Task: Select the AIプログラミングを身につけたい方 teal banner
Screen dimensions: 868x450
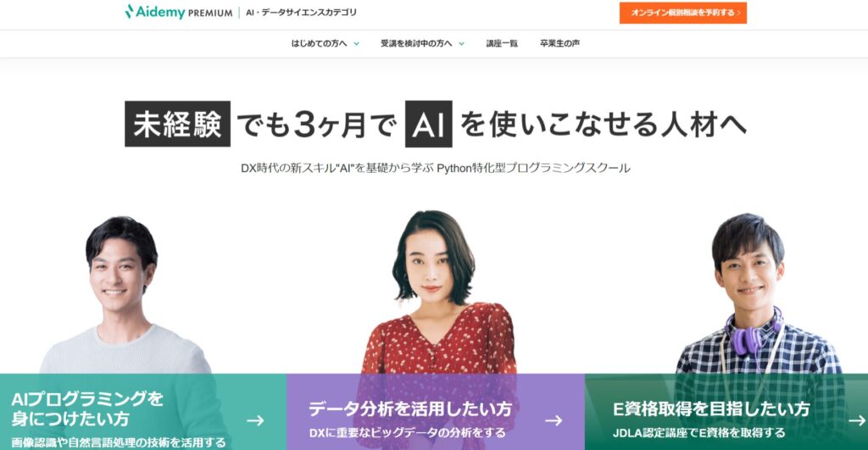Action: click(142, 412)
